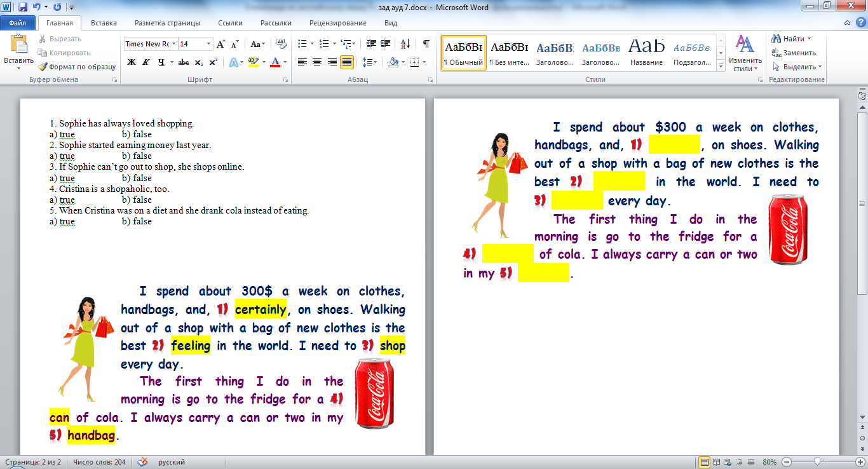Open text effects glowing A menu
Screen dimensions: 868x469
tap(233, 62)
